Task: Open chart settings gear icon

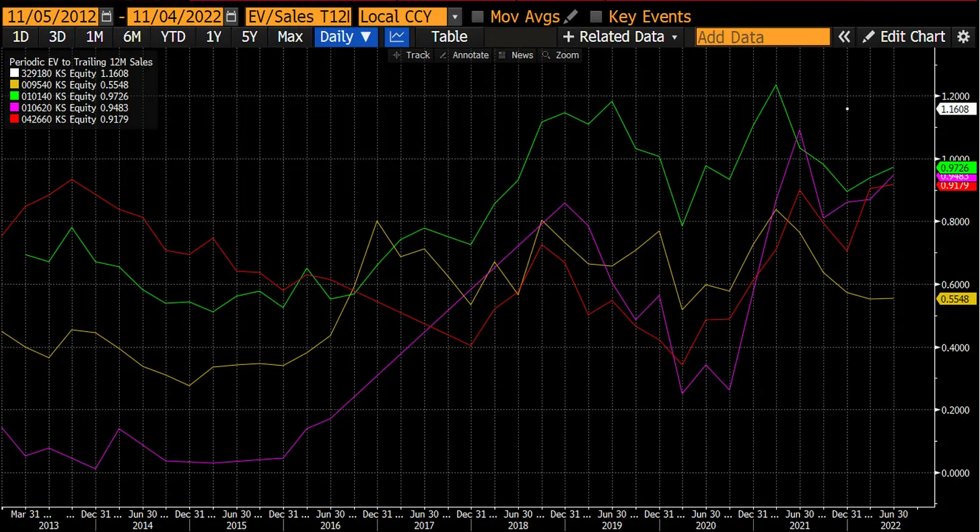Action: point(964,37)
